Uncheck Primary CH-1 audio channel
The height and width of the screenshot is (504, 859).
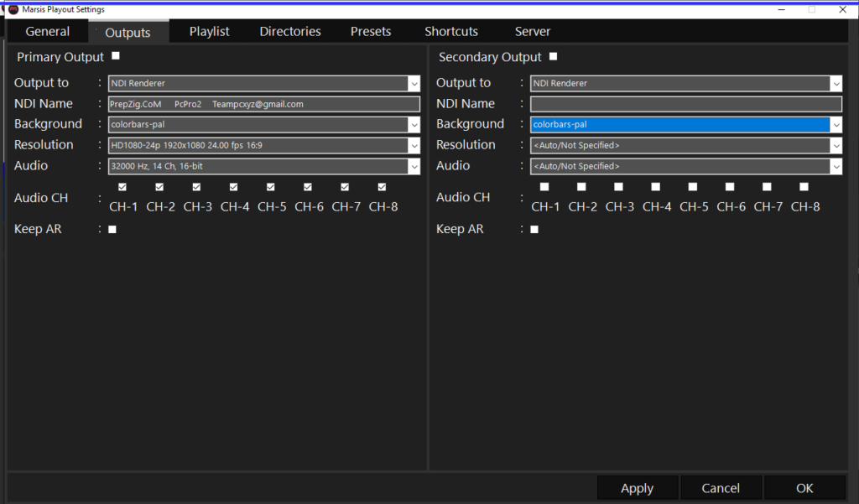pyautogui.click(x=122, y=187)
